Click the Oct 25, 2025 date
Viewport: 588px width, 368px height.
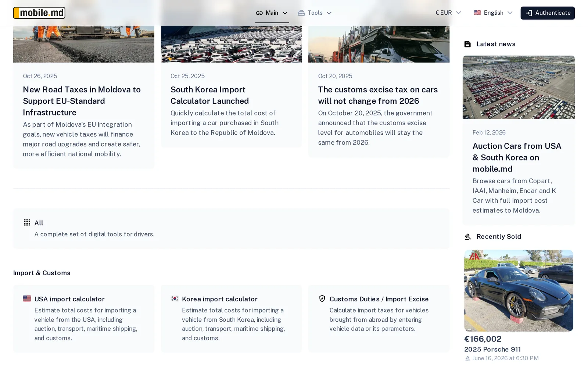tap(187, 76)
